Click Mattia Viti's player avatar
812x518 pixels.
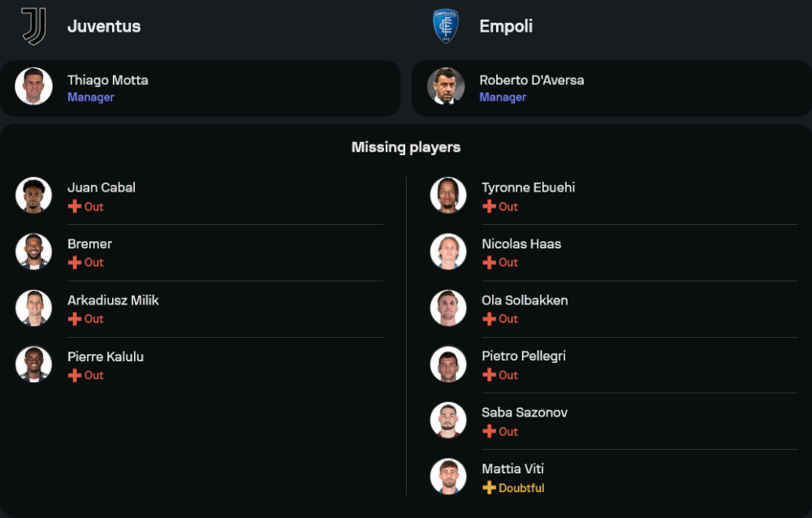coord(448,477)
